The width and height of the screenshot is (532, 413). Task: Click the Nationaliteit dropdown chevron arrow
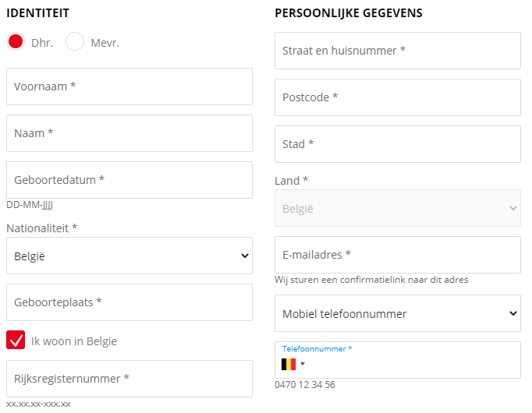(245, 256)
